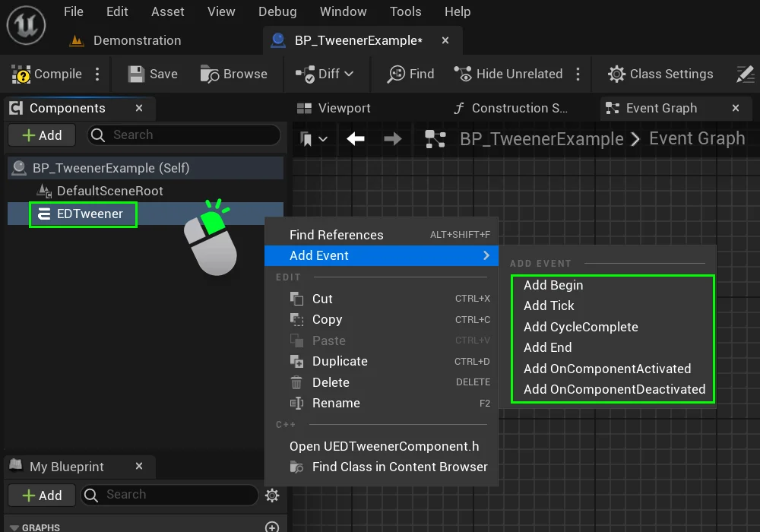This screenshot has width=760, height=532.
Task: Select DefaultSceneRoot in the component tree
Action: (109, 191)
